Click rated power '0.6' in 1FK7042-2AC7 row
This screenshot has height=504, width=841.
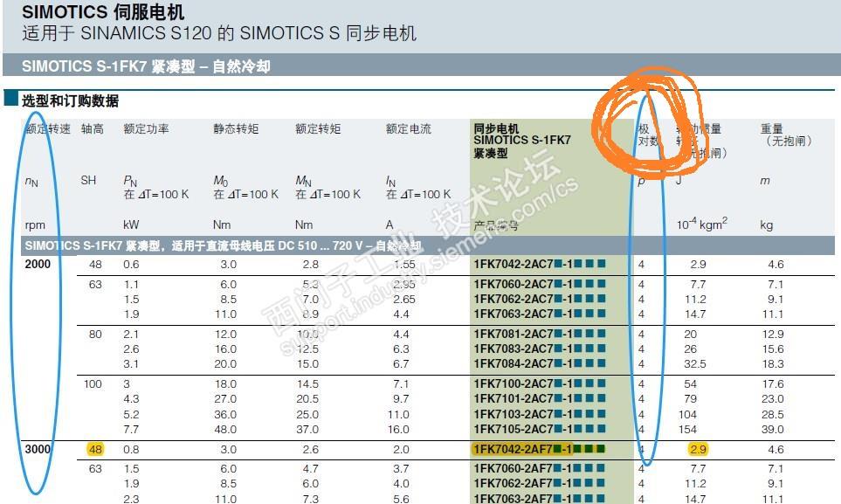click(131, 264)
